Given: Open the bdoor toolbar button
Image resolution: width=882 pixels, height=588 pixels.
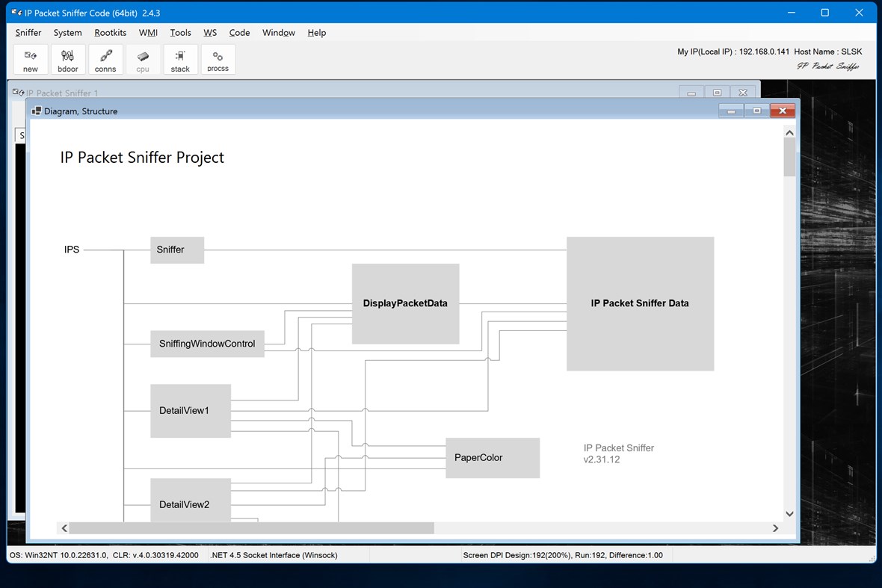Looking at the screenshot, I should click(67, 60).
